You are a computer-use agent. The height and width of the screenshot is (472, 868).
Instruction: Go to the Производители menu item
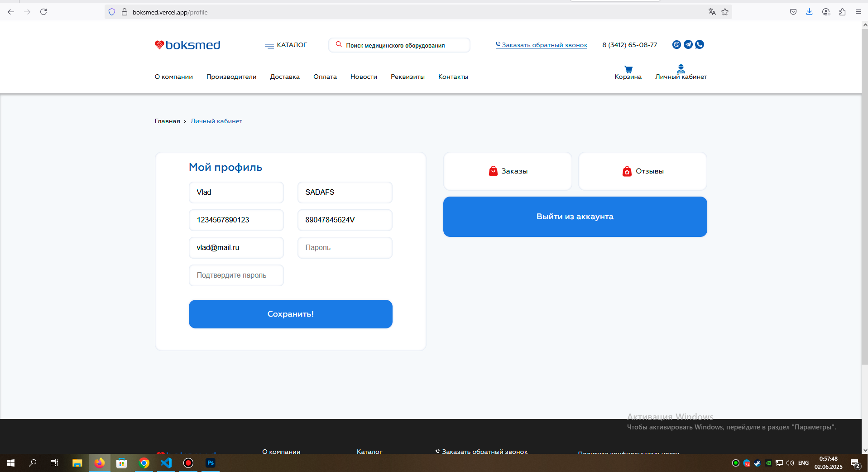(231, 77)
